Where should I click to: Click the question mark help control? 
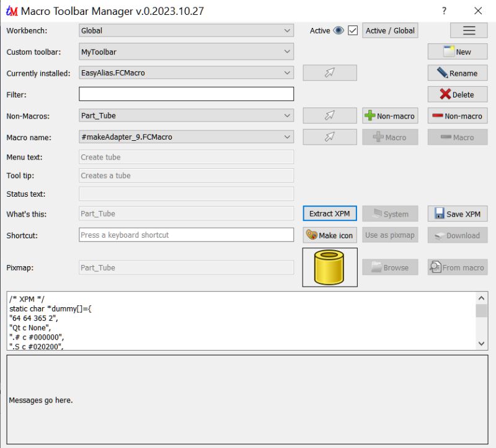(444, 11)
